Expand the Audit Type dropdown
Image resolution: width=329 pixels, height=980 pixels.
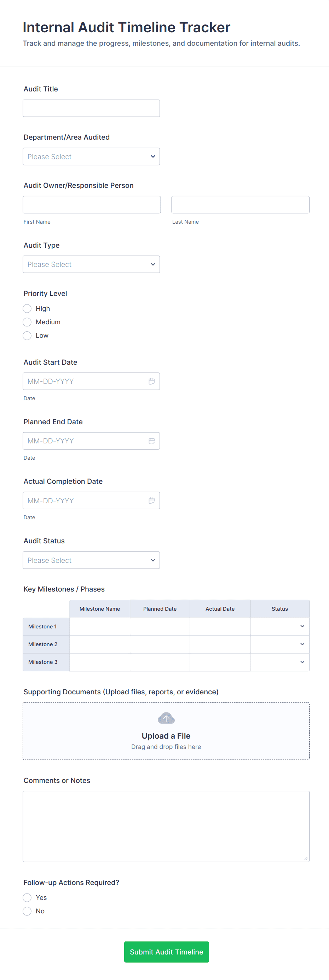pos(91,264)
